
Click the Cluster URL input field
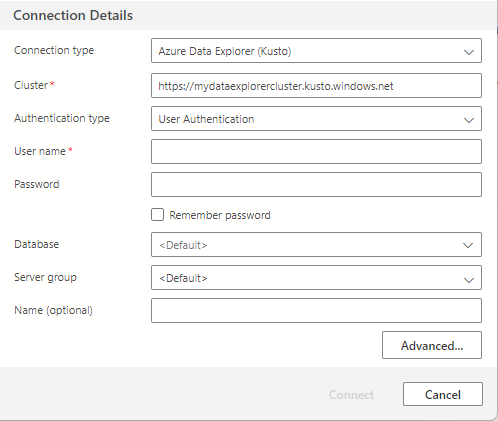[x=316, y=86]
